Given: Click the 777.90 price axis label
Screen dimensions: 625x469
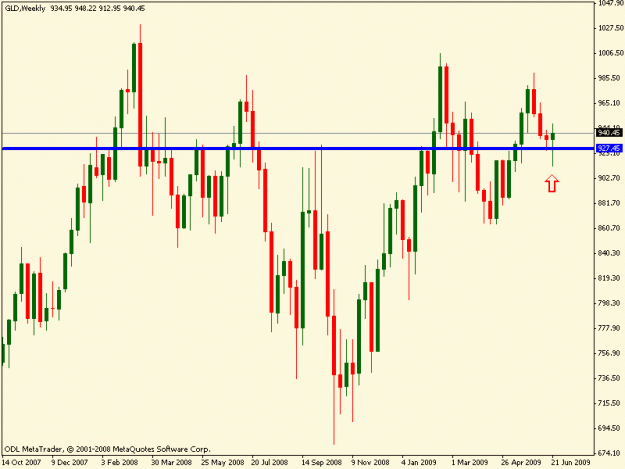Looking at the screenshot, I should (611, 328).
